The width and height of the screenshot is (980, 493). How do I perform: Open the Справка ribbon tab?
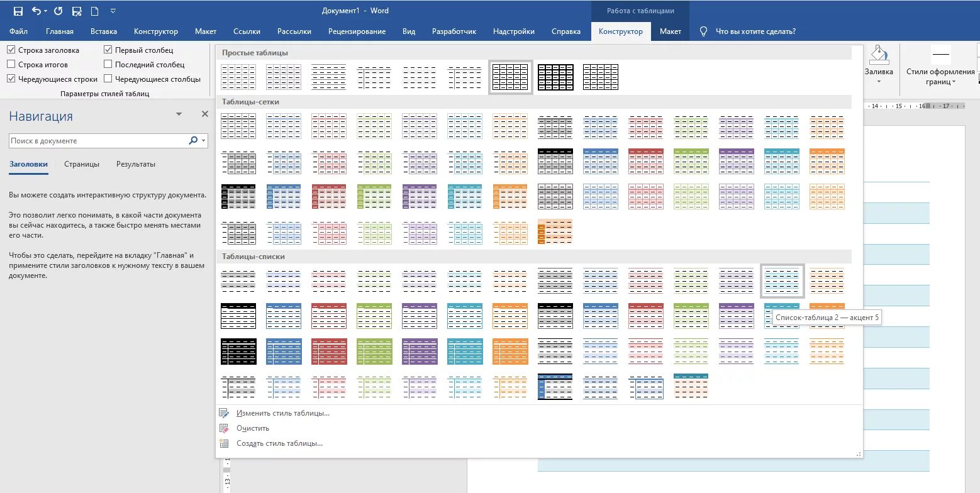coord(566,31)
